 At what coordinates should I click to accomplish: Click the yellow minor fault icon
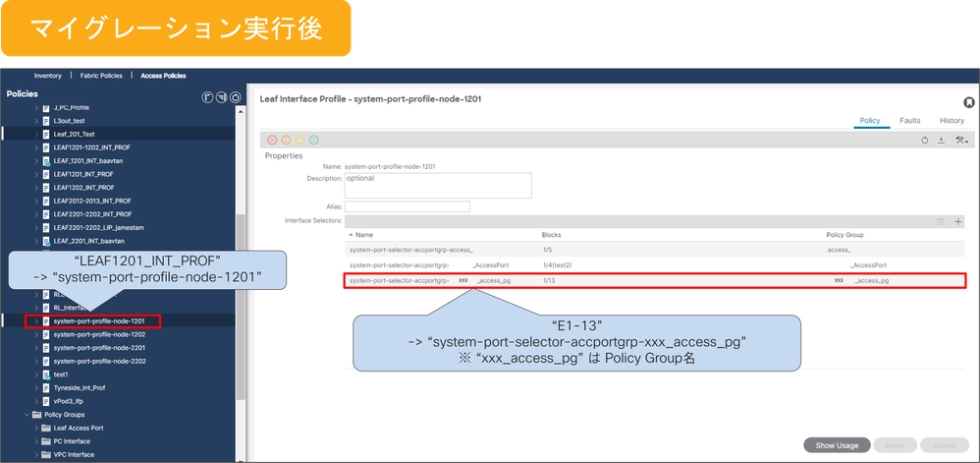pos(299,141)
